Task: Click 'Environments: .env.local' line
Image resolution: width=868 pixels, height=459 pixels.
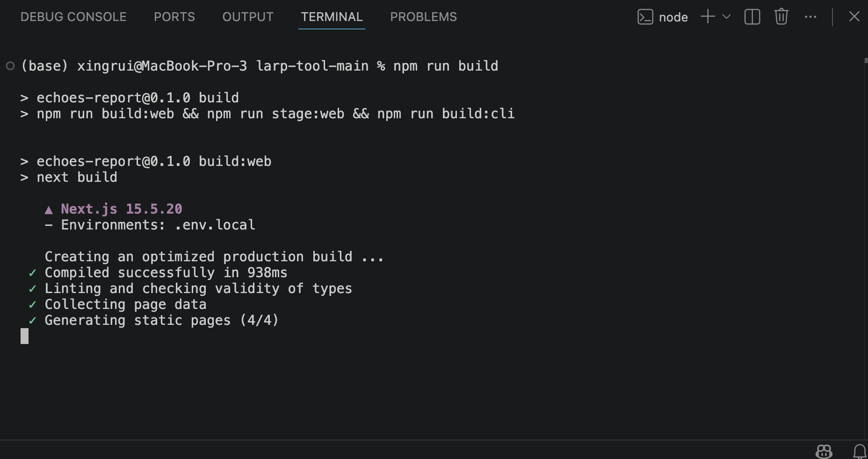Action: 150,225
